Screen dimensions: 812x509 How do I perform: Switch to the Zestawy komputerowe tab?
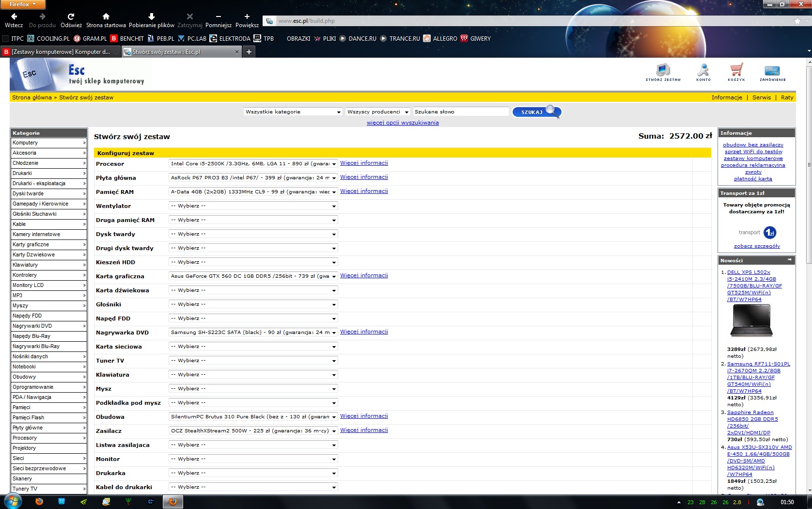point(61,52)
